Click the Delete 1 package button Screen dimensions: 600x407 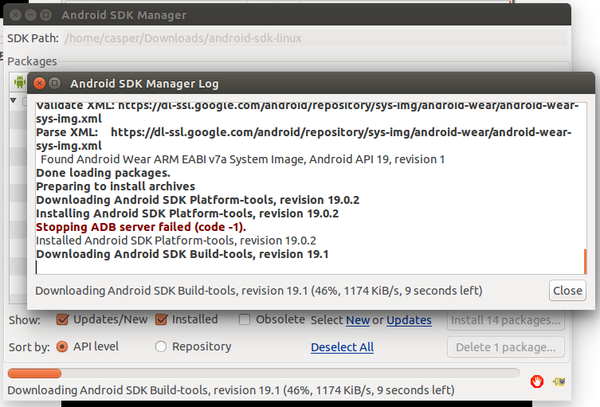click(x=505, y=347)
